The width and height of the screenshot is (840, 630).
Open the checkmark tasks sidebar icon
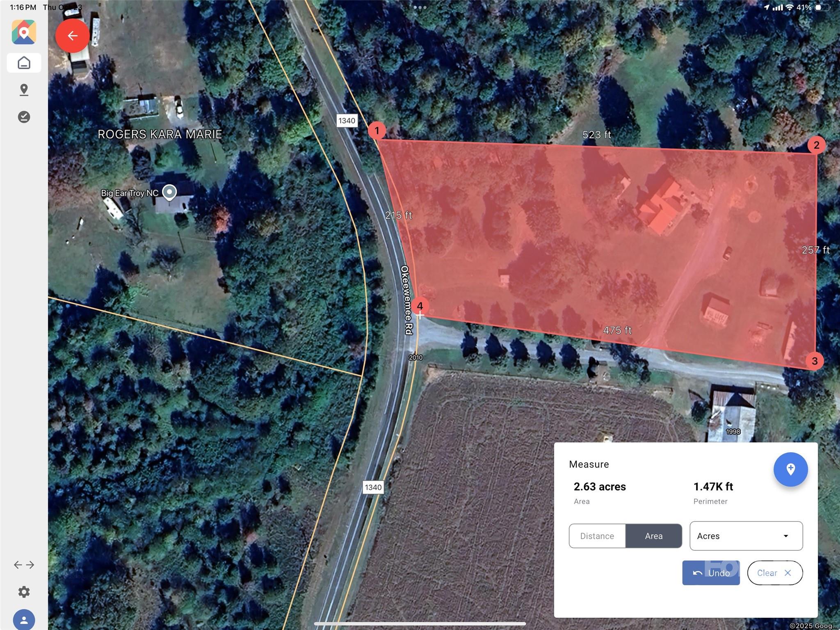[x=24, y=117]
